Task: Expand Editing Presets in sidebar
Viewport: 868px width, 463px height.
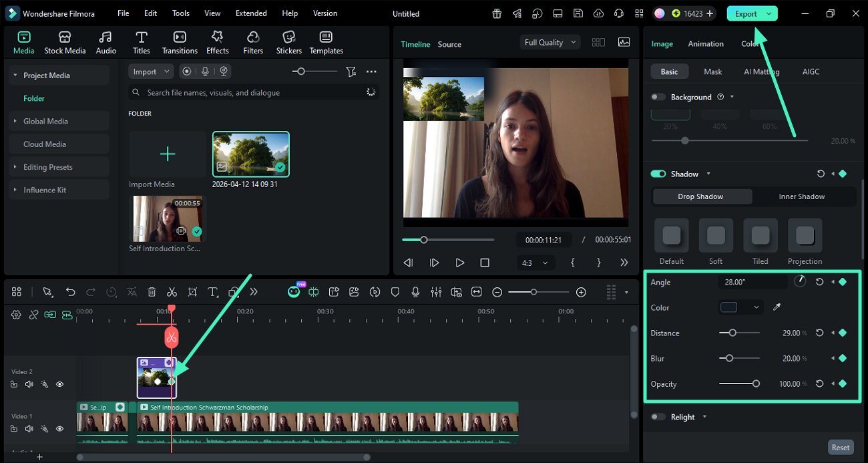Action: tap(15, 167)
